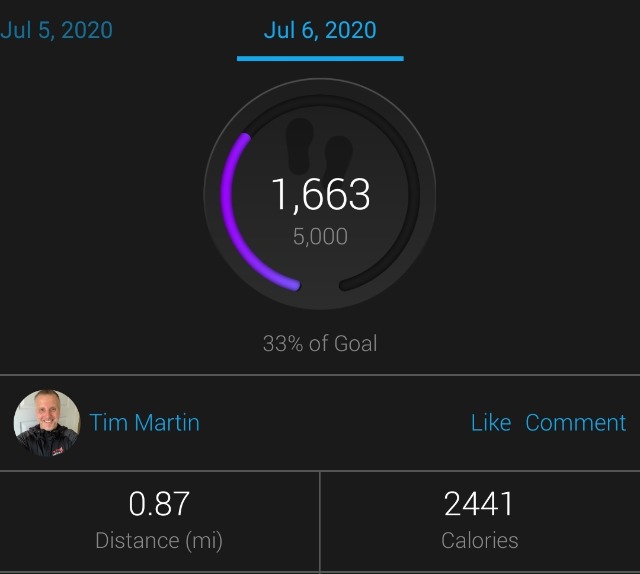The height and width of the screenshot is (574, 640).
Task: Tap the 2441 calories value
Action: point(479,504)
